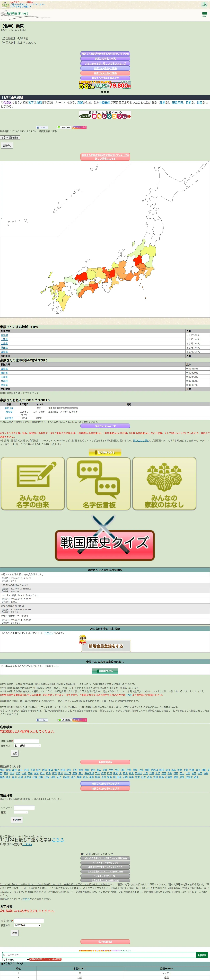Viewport: 210px width, 980px height.
Task: Open the 名字伝言板 tile
Action: [99, 483]
